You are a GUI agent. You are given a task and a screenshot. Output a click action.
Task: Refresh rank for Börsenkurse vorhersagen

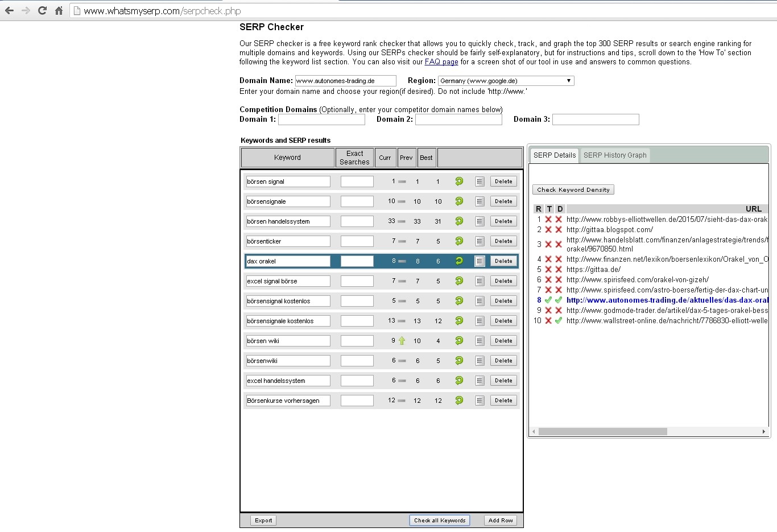[x=459, y=401]
